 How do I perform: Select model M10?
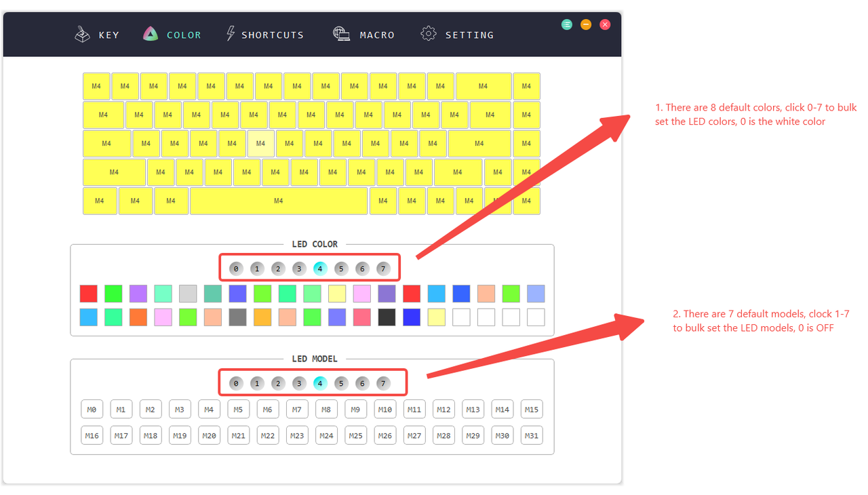pos(385,410)
